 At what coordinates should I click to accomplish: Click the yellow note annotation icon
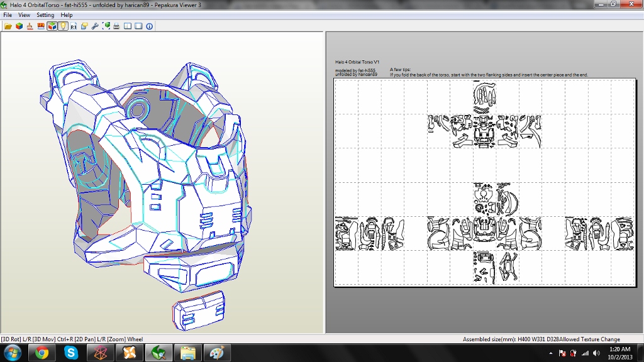(84, 26)
